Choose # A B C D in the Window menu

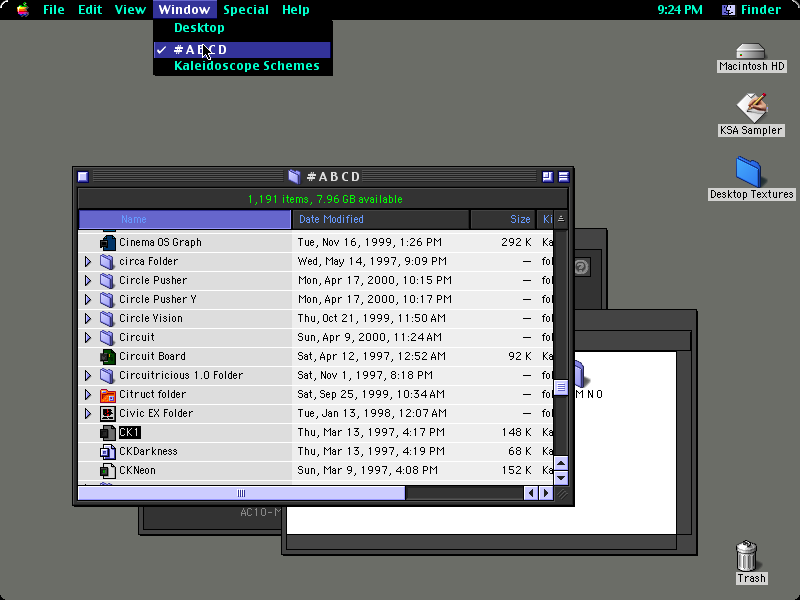(243, 50)
